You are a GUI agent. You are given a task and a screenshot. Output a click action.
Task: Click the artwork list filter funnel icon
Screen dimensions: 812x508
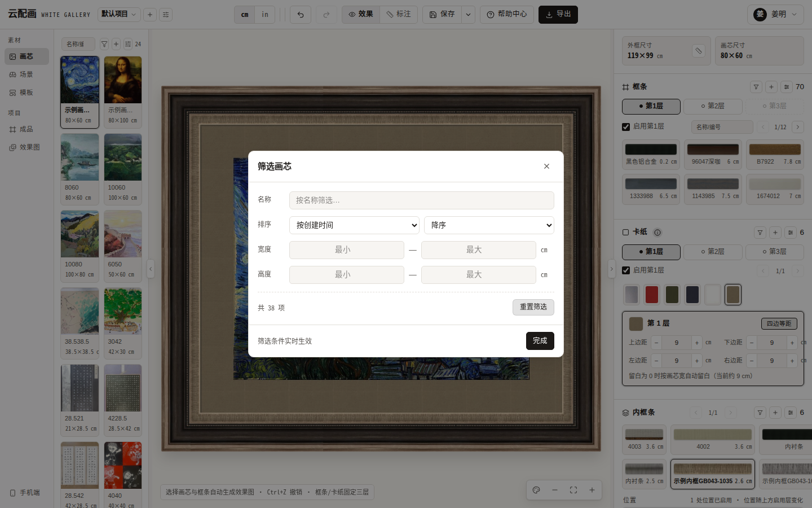(104, 44)
